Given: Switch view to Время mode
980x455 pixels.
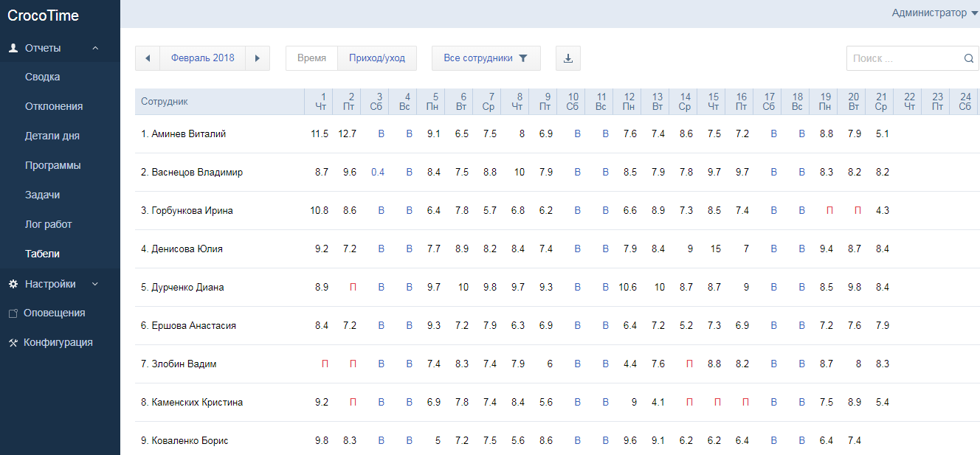Looking at the screenshot, I should (x=311, y=58).
